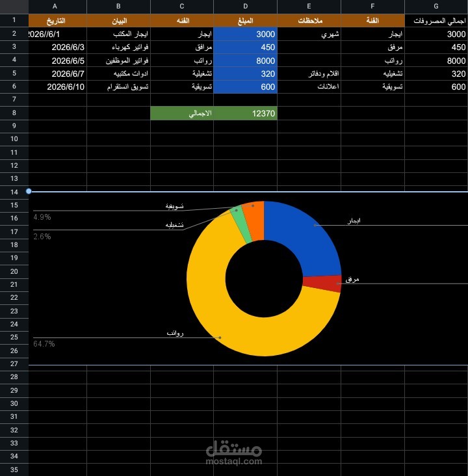Select row 1 header
468x476 pixels.
[14, 20]
